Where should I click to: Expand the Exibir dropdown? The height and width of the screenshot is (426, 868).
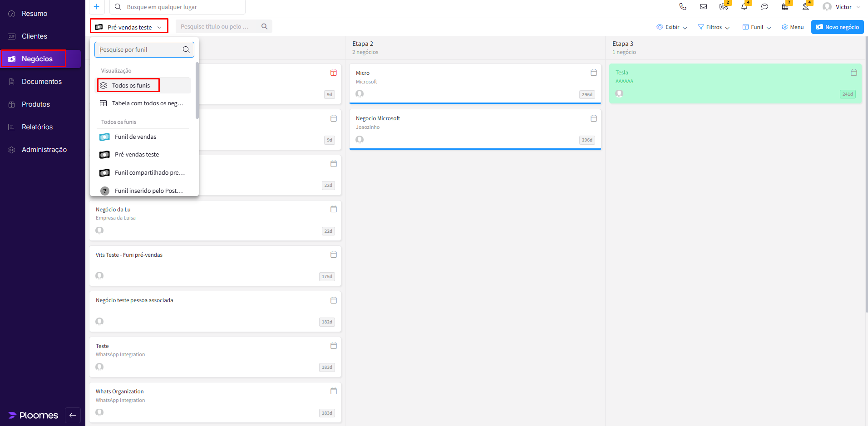point(672,27)
